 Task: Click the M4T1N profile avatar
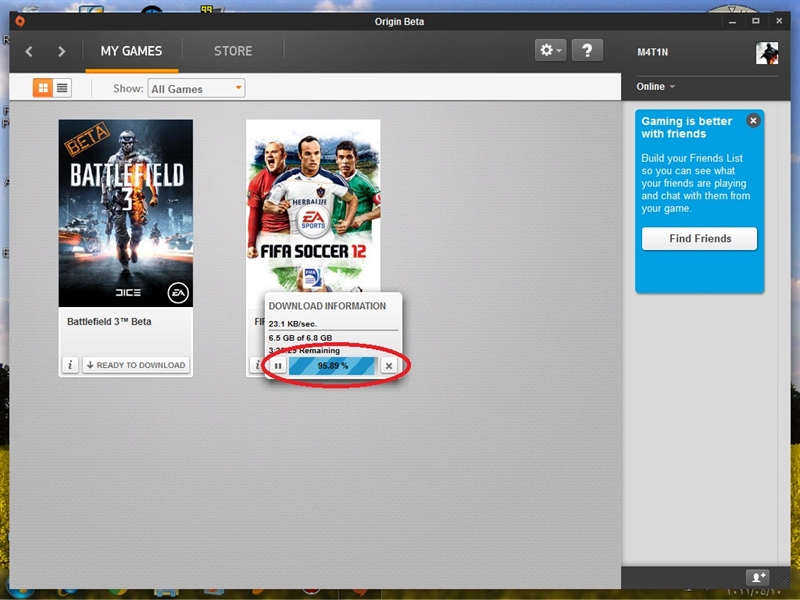[x=767, y=53]
